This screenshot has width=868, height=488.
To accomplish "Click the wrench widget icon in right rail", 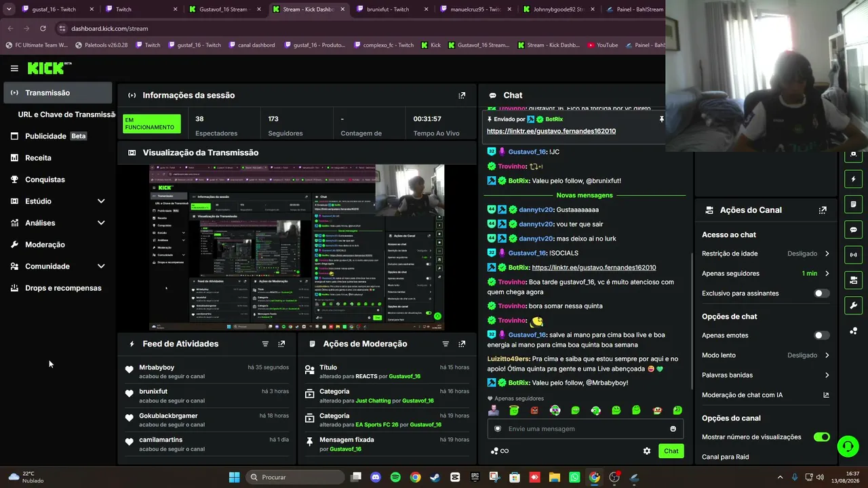I will pos(854,305).
